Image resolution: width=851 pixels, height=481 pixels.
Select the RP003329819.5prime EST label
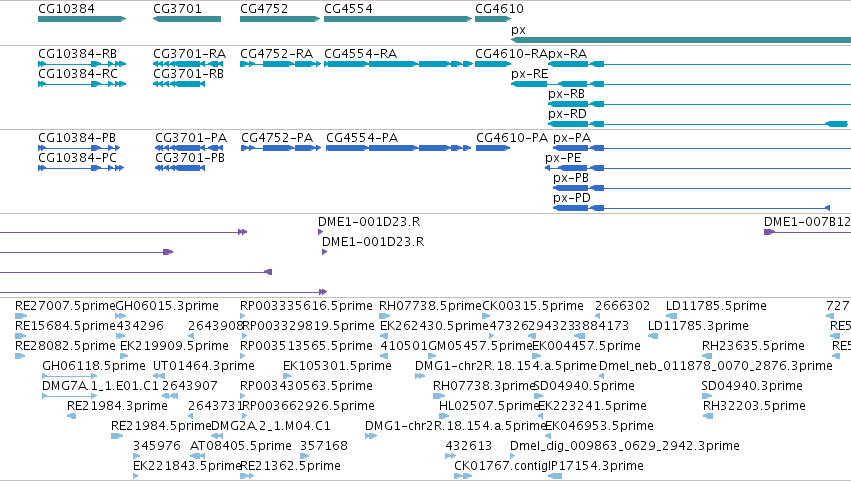(308, 326)
